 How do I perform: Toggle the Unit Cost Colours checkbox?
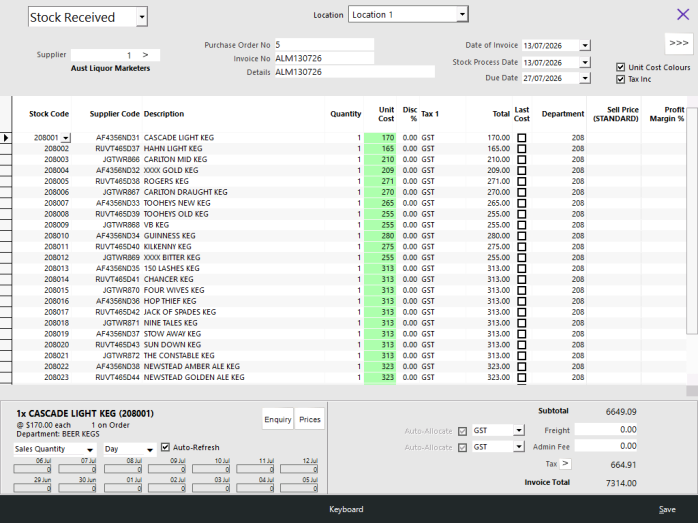point(620,67)
